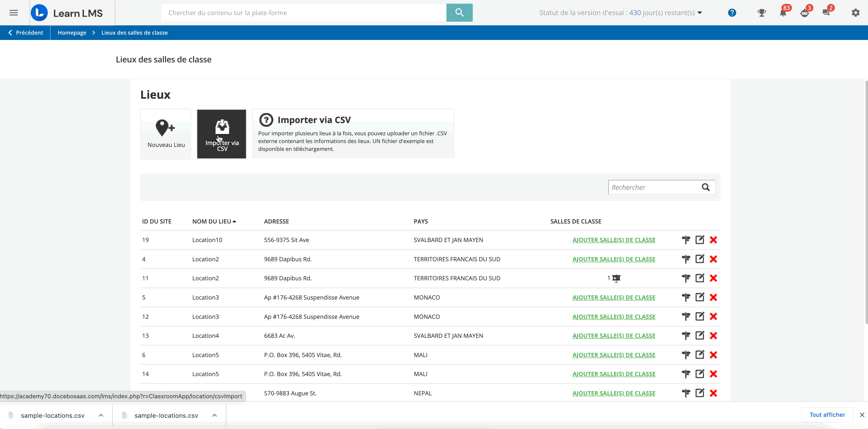Add classrooms for site ID 12 Location3
Viewport: 868px width, 429px height.
pyautogui.click(x=614, y=317)
